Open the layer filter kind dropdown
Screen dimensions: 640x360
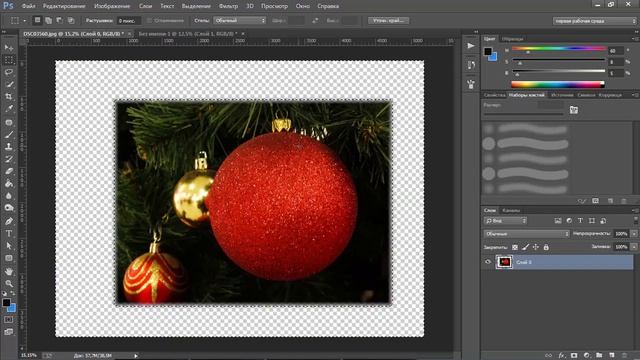505,221
